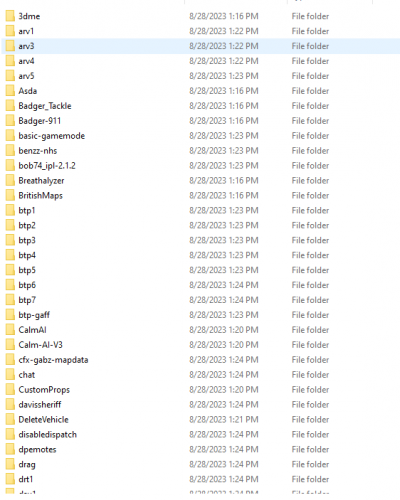Screen dimensions: 400x500
Task: Click the dpemotes folder name
Action: [x=37, y=449]
